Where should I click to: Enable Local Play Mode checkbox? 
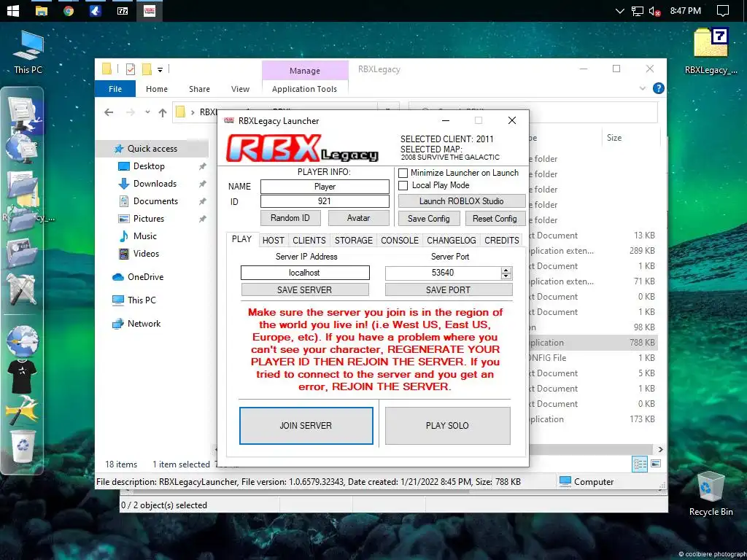(403, 185)
